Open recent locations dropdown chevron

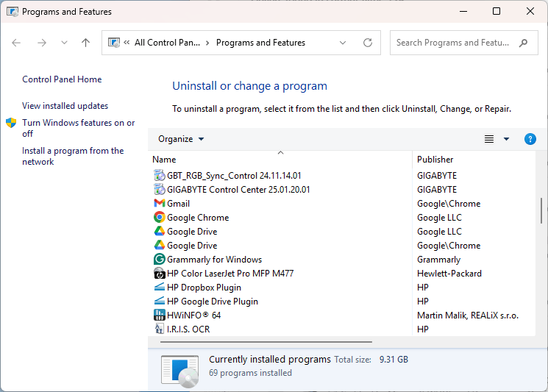(x=64, y=43)
